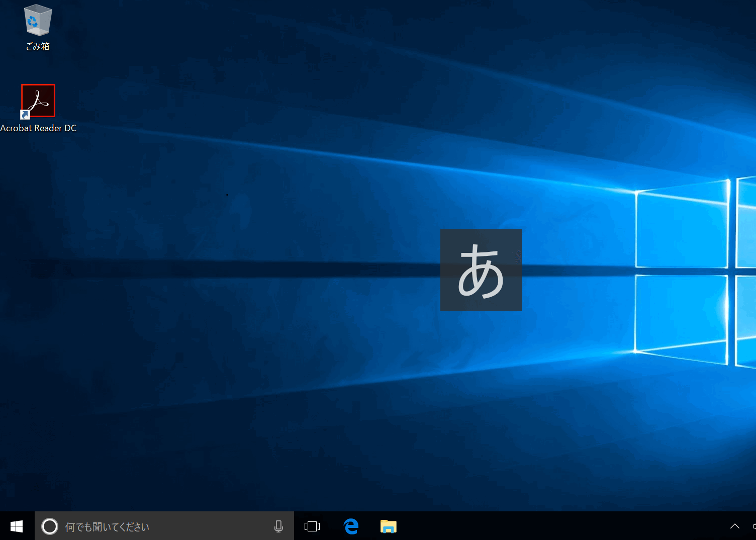The width and height of the screenshot is (756, 540).
Task: Click the Cortana circle icon
Action: pyautogui.click(x=50, y=526)
